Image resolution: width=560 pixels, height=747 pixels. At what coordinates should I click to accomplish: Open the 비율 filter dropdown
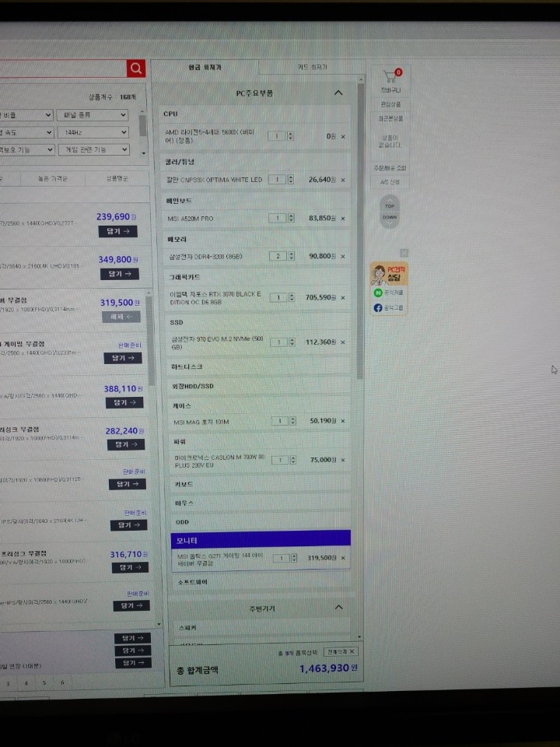26,115
